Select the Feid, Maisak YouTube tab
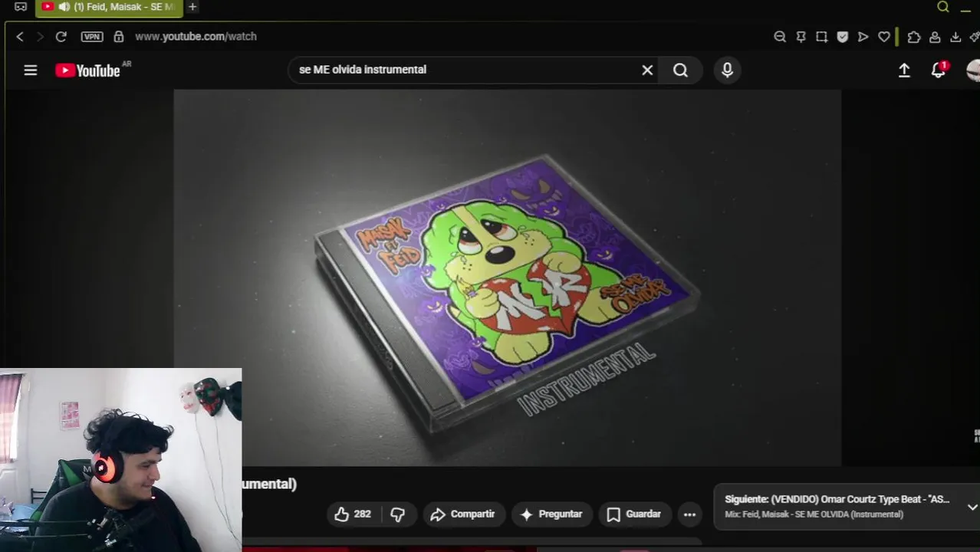980x552 pixels. [108, 7]
